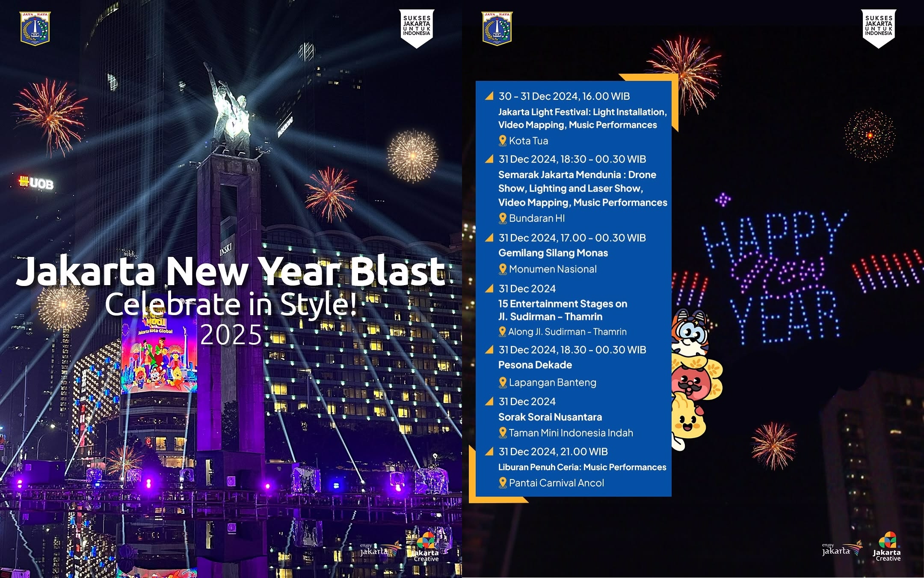Screen dimensions: 924x578
Task: Click the Semarak Jakarta Mendunia event title
Action: [583, 188]
